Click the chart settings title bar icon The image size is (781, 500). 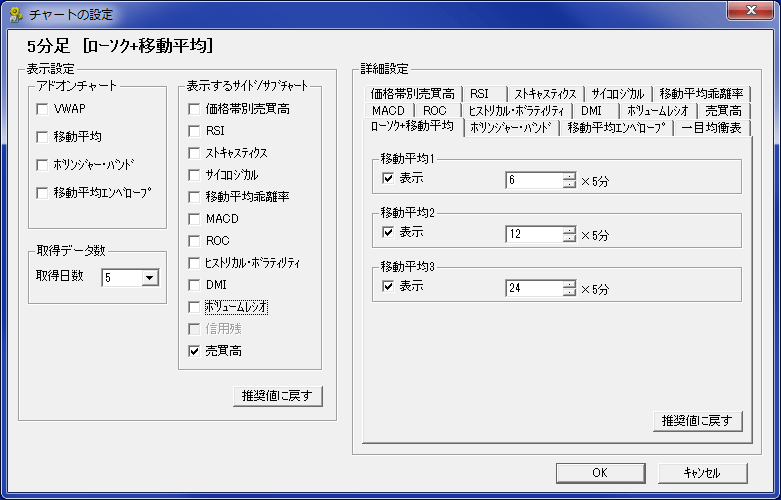coord(15,14)
